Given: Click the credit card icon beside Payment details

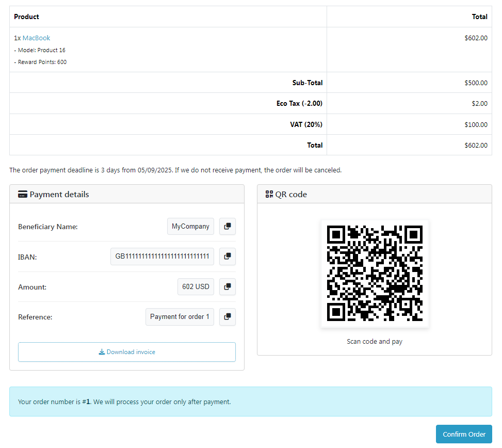Looking at the screenshot, I should point(22,195).
